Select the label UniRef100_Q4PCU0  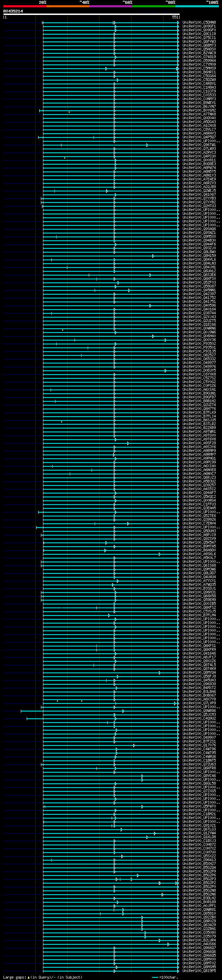coord(199,156)
